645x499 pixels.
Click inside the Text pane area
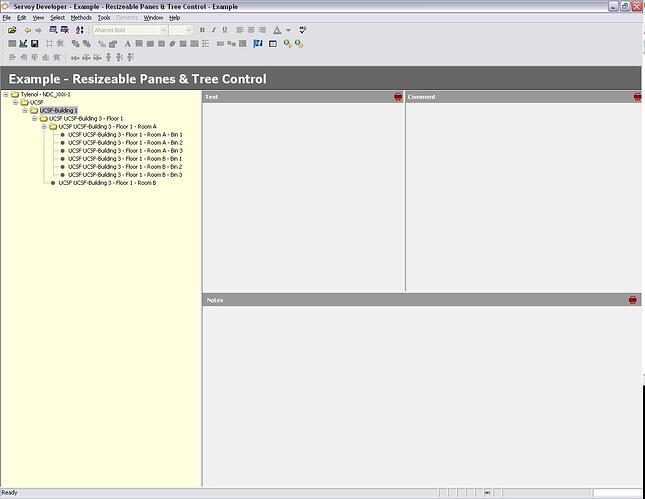[x=304, y=197]
